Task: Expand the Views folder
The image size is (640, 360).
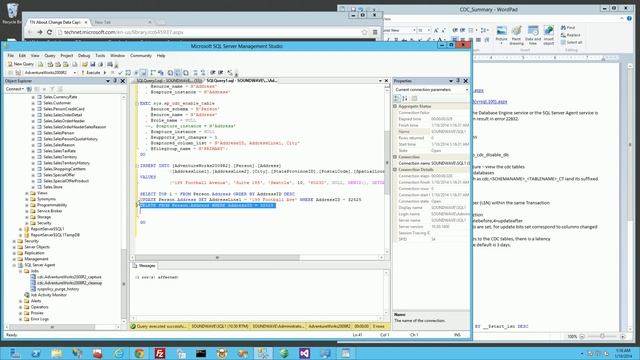Action: tap(27, 193)
